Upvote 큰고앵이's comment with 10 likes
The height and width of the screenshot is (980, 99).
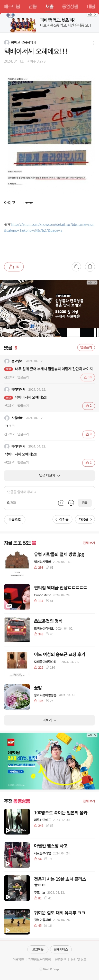click(88, 377)
